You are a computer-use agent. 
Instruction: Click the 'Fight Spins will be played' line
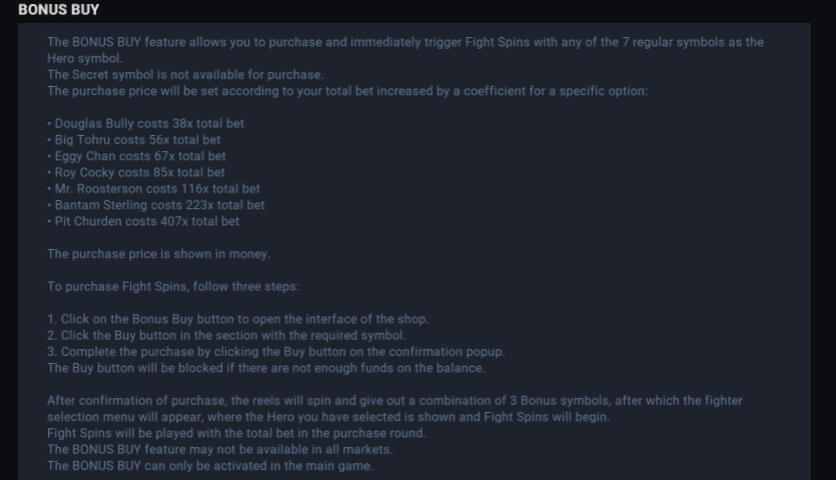[236, 433]
